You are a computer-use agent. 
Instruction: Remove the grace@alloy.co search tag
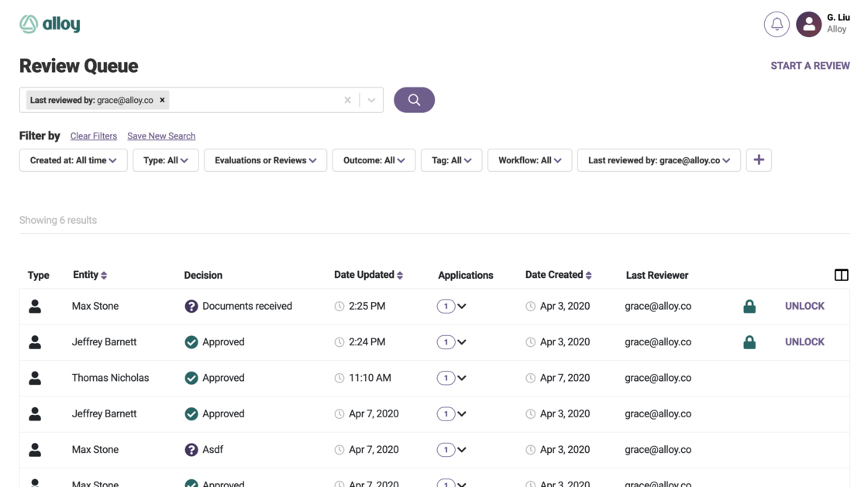point(162,100)
